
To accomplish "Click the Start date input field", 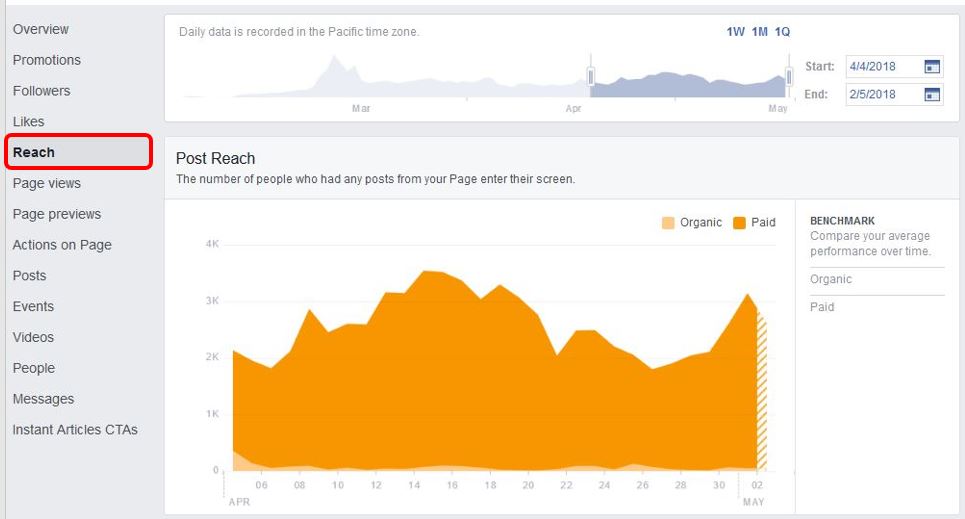I will click(894, 66).
